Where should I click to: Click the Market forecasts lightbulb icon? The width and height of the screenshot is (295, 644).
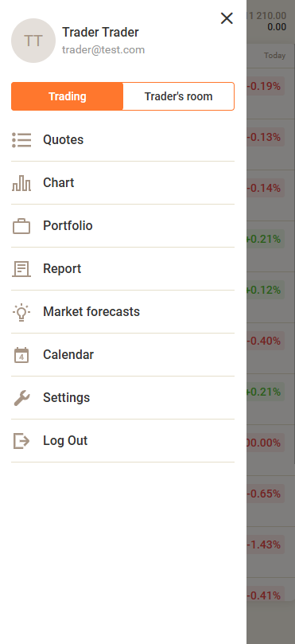click(21, 312)
